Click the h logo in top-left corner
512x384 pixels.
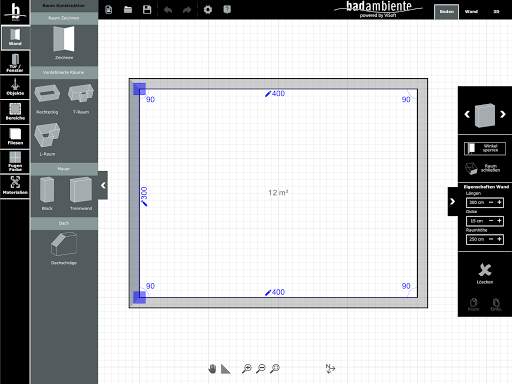tap(15, 12)
